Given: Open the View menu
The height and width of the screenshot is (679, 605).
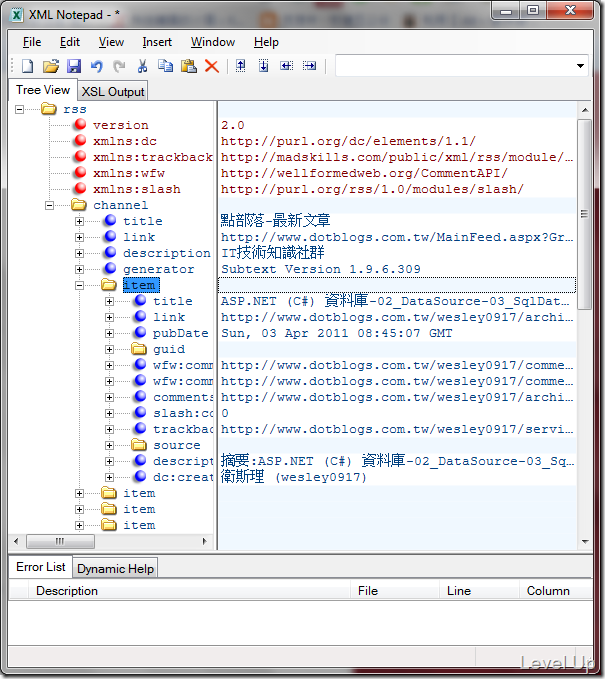Looking at the screenshot, I should (x=111, y=42).
